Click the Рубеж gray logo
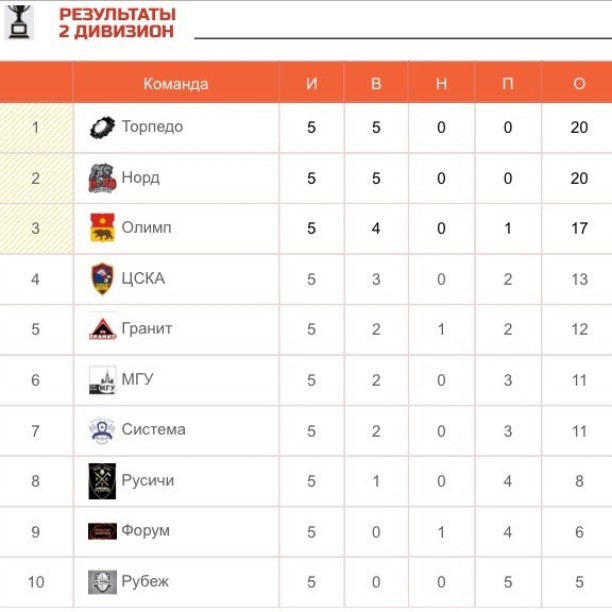 coord(102,582)
